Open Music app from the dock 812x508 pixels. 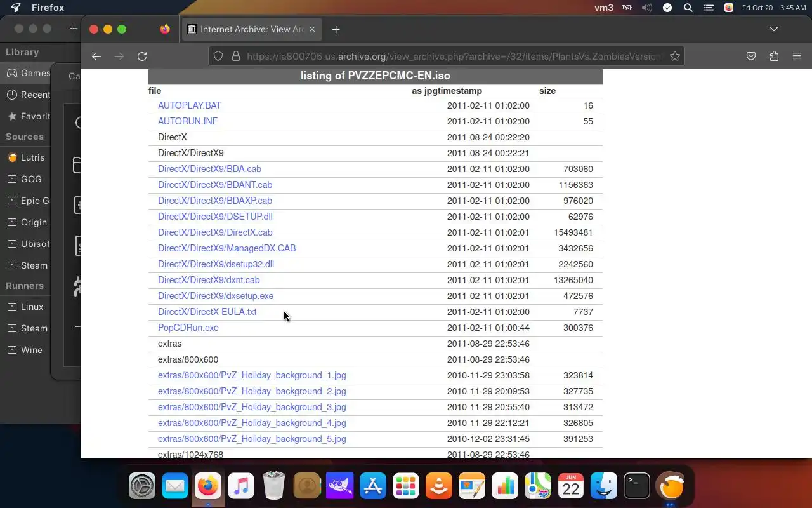tap(241, 486)
